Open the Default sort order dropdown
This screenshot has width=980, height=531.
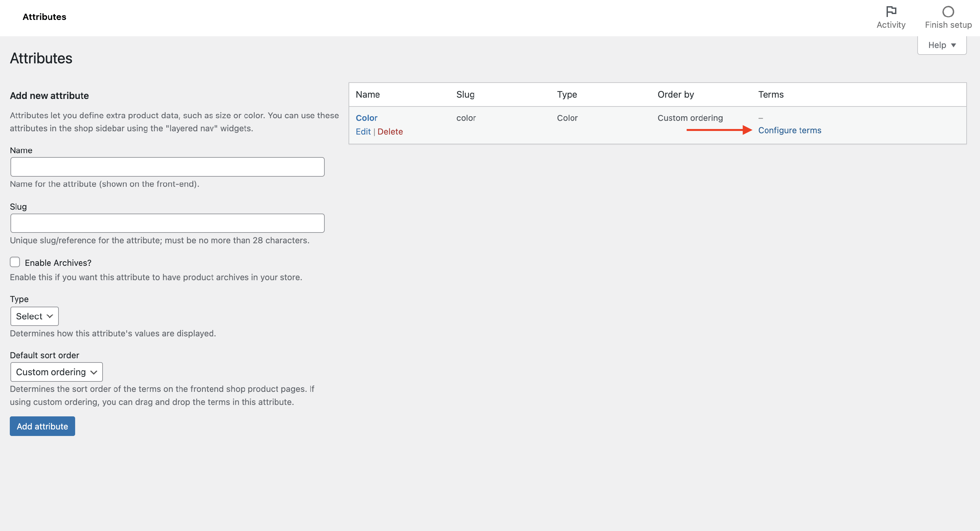(56, 372)
